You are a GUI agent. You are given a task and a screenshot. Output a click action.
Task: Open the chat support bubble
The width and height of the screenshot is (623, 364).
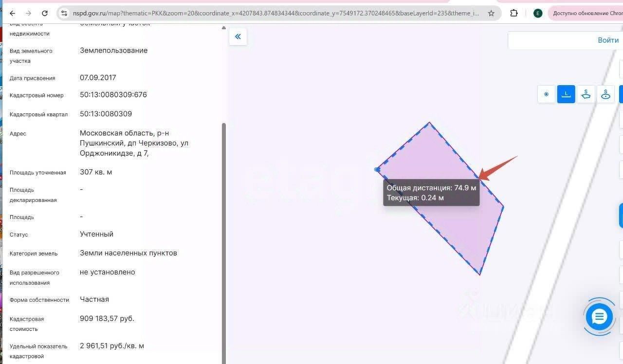tap(599, 317)
